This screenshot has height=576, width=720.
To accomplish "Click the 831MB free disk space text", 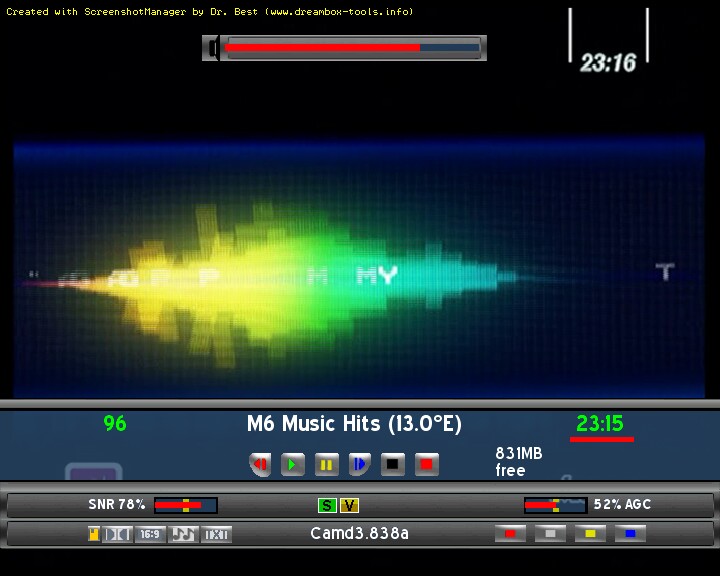I will click(519, 462).
